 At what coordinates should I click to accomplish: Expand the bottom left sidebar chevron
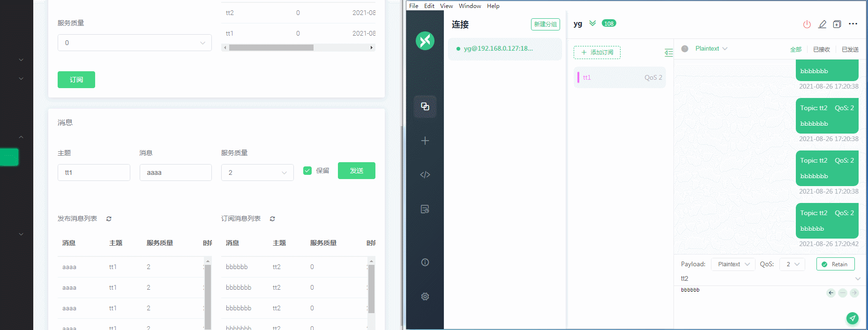click(x=21, y=234)
